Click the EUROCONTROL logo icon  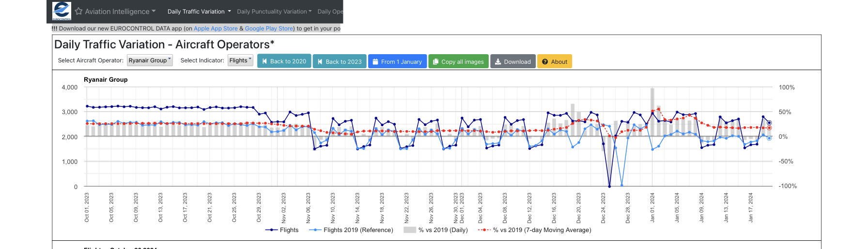tap(62, 11)
